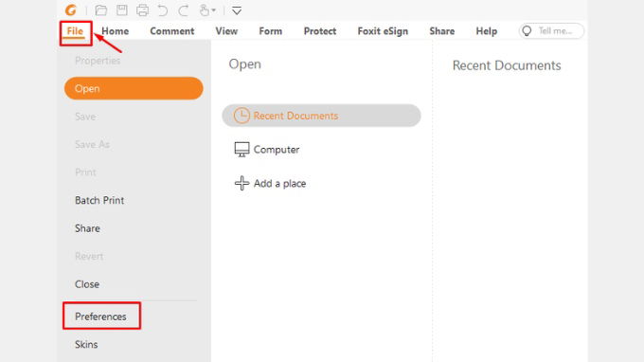Open Preferences from the File sidebar
Screen dimensions: 644x362
[x=100, y=317]
